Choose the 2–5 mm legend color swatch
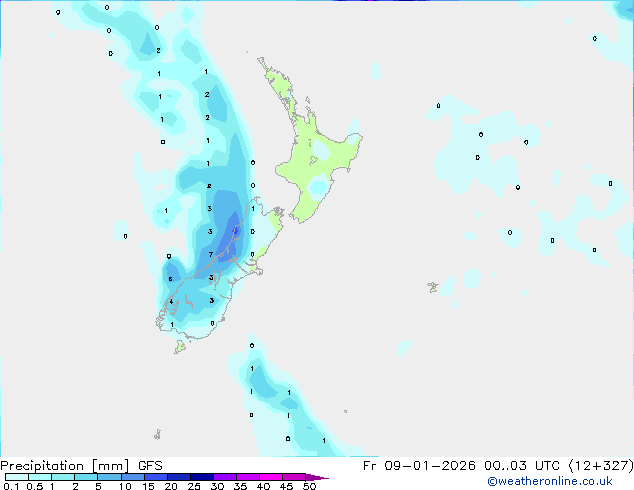634x490 pixels. 86,477
